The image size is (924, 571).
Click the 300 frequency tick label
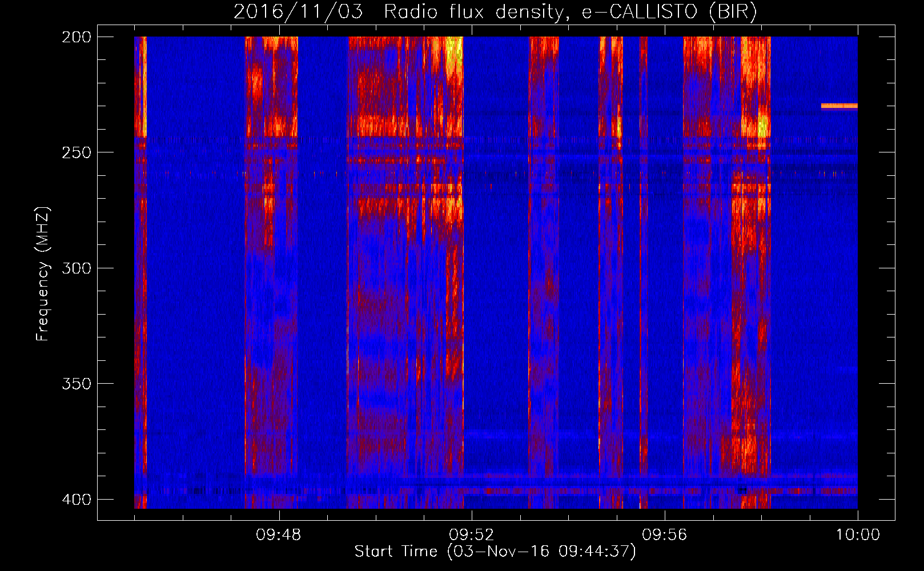[77, 268]
